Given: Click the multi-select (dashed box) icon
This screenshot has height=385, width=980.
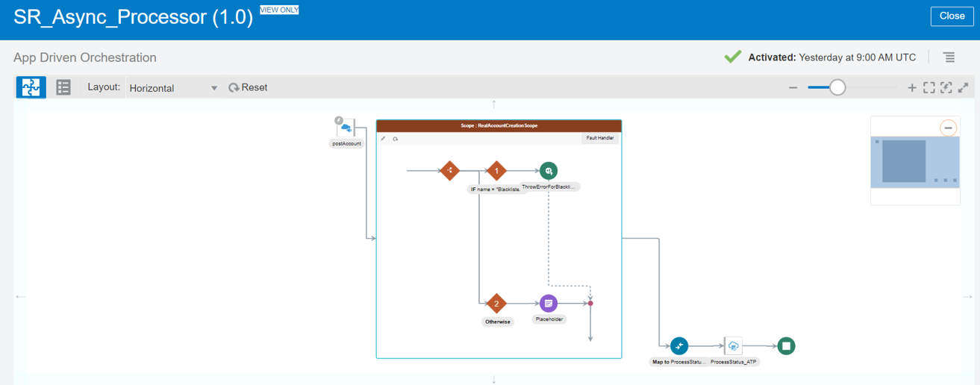Looking at the screenshot, I should click(946, 88).
